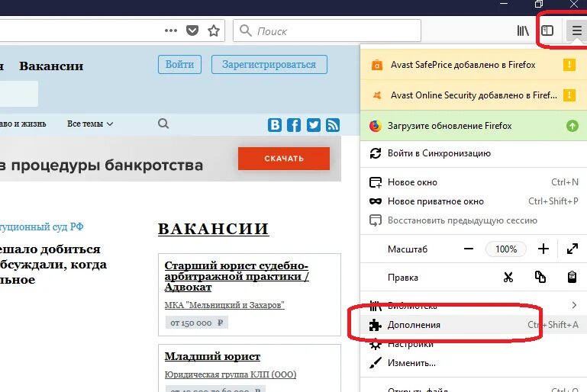Click the Войти button on page
The height and width of the screenshot is (392, 587).
179,64
